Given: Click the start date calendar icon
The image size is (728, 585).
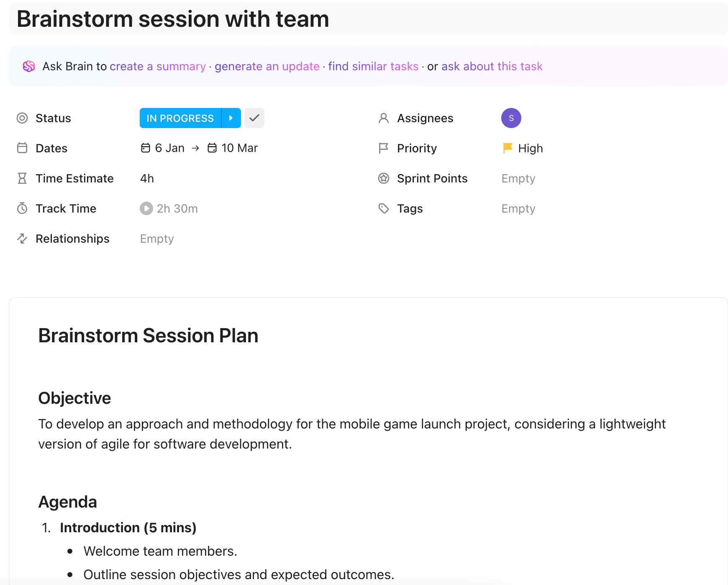Looking at the screenshot, I should [145, 148].
